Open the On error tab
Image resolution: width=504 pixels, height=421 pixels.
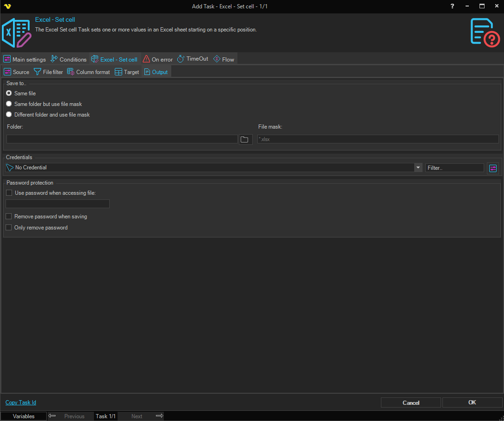tap(157, 59)
